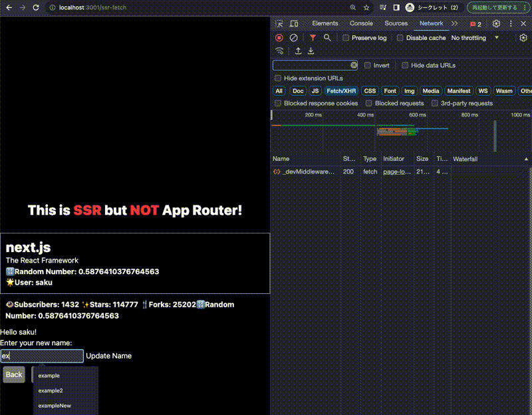Clear the network log
The image size is (532, 415).
tap(294, 38)
